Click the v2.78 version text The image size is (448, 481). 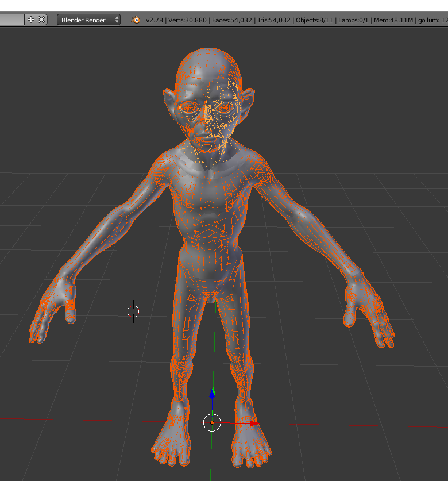[x=155, y=20]
